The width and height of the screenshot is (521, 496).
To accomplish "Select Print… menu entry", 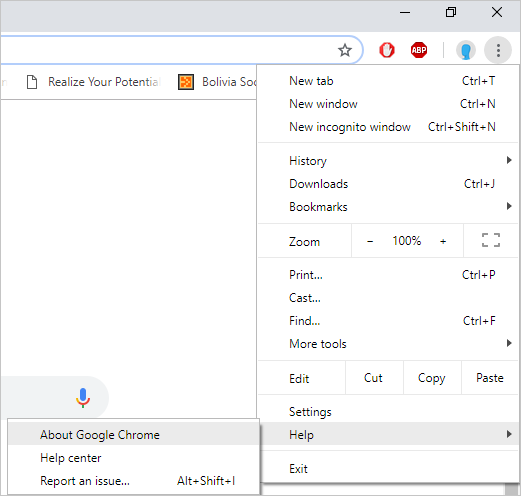I will [x=388, y=275].
